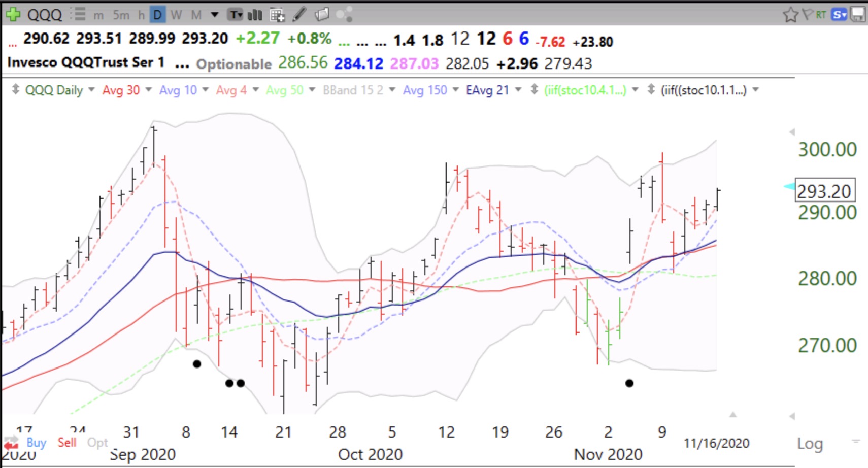Mark QQQ as favorite with star
This screenshot has width=868, height=468.
pyautogui.click(x=790, y=15)
